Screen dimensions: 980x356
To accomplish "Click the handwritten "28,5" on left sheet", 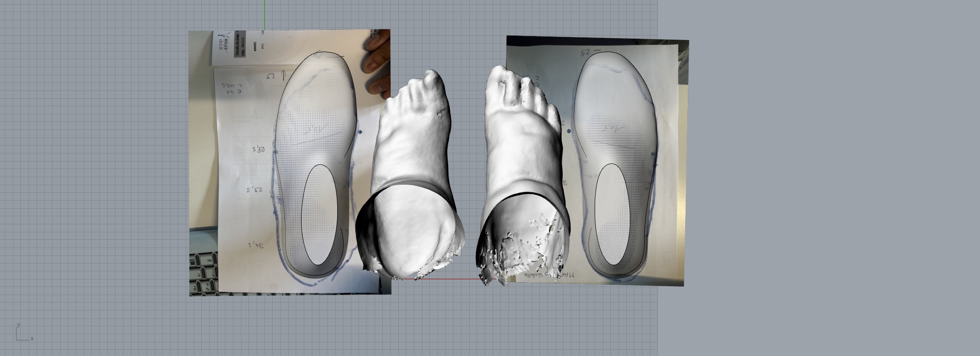I will click(x=258, y=149).
